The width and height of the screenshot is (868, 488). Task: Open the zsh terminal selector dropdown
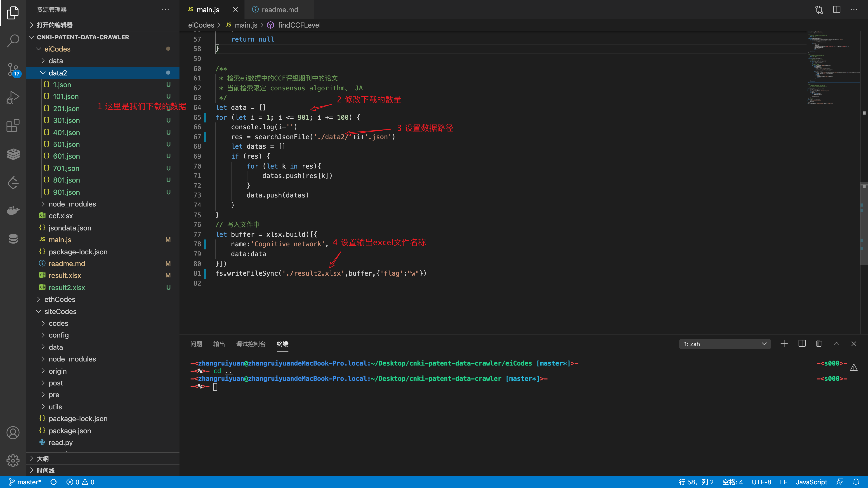tap(724, 344)
